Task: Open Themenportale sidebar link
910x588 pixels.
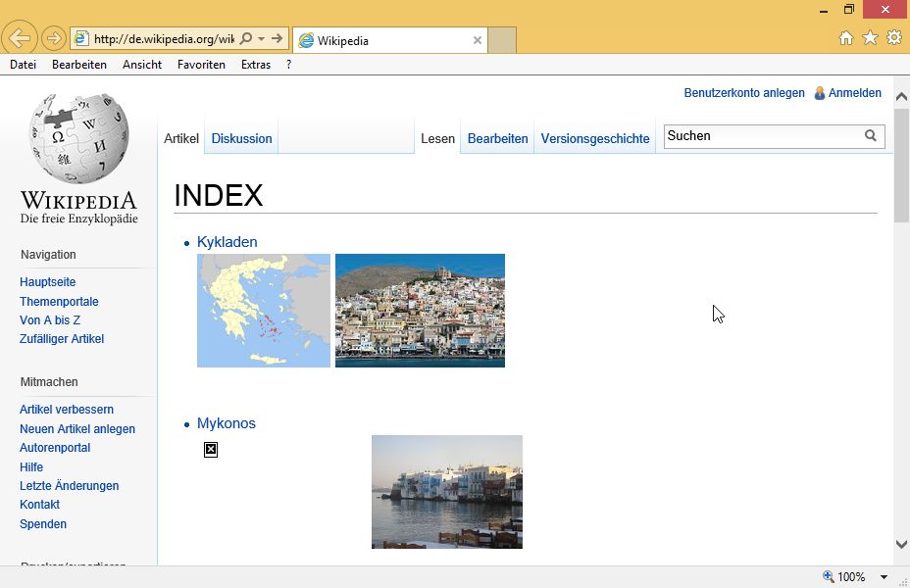Action: pyautogui.click(x=59, y=302)
